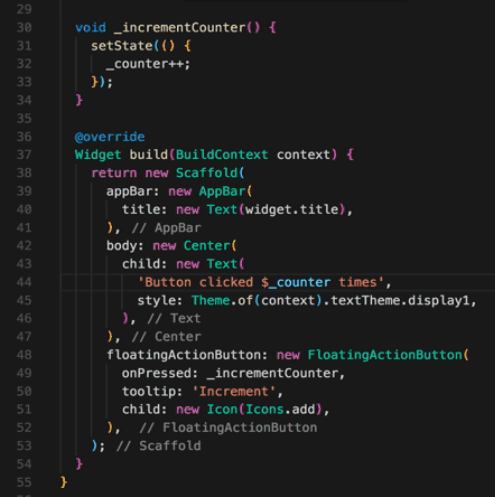Click the floatingActionButton property name

[x=184, y=355]
